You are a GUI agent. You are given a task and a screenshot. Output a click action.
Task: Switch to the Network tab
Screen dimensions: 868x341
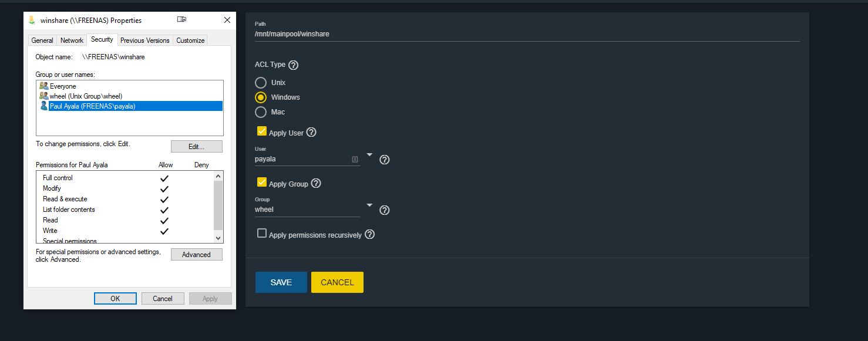point(72,40)
